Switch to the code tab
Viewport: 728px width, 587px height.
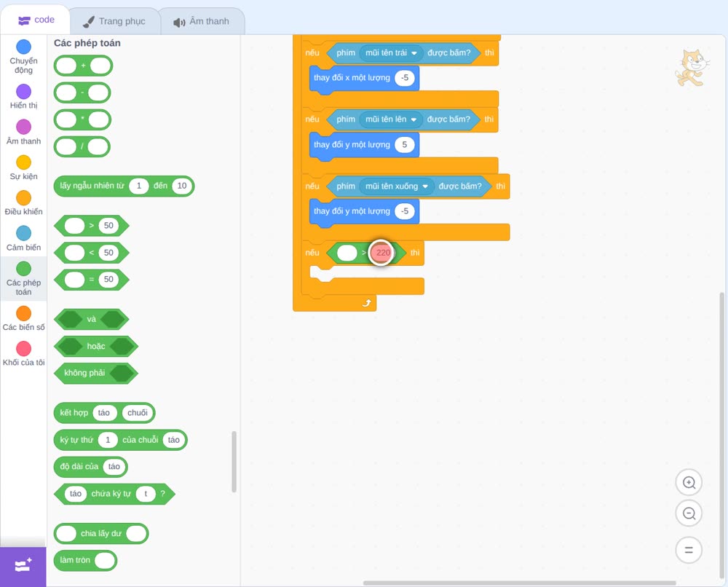click(x=36, y=20)
